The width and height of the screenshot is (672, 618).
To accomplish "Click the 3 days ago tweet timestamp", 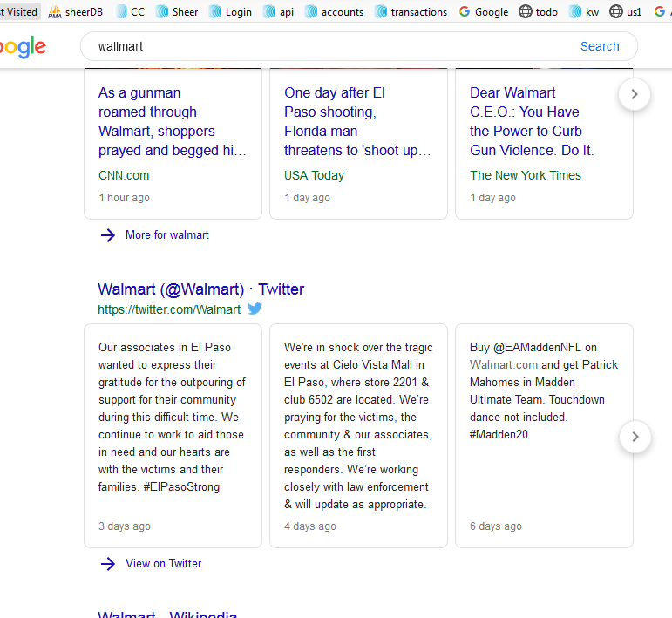I will (125, 526).
